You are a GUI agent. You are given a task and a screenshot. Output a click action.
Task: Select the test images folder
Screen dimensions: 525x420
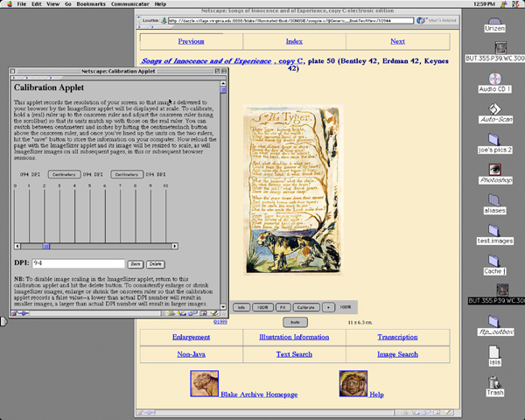pos(494,234)
